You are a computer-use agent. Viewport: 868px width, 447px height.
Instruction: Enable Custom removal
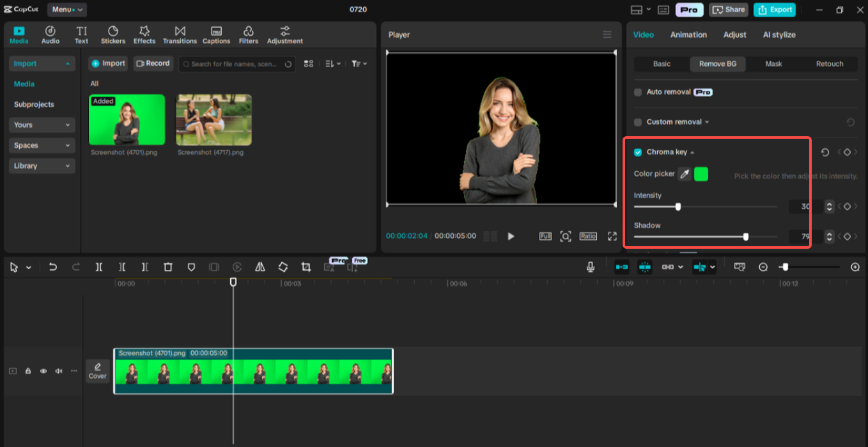[637, 122]
